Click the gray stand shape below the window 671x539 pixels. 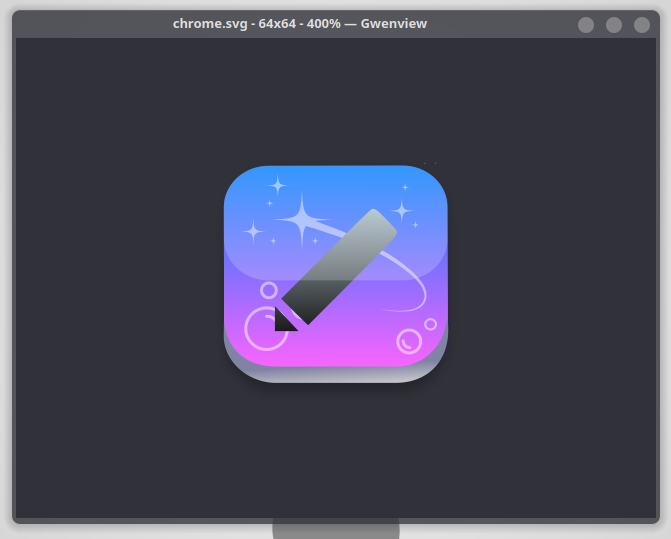335,530
